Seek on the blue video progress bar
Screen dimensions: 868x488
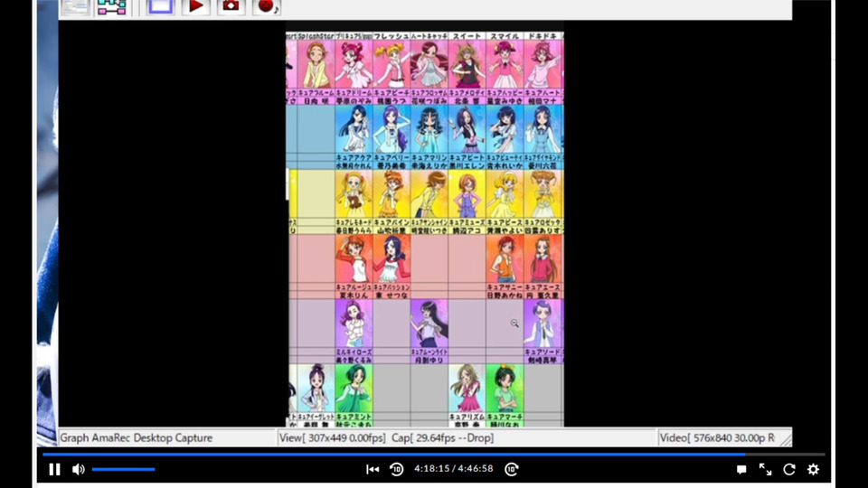click(433, 455)
